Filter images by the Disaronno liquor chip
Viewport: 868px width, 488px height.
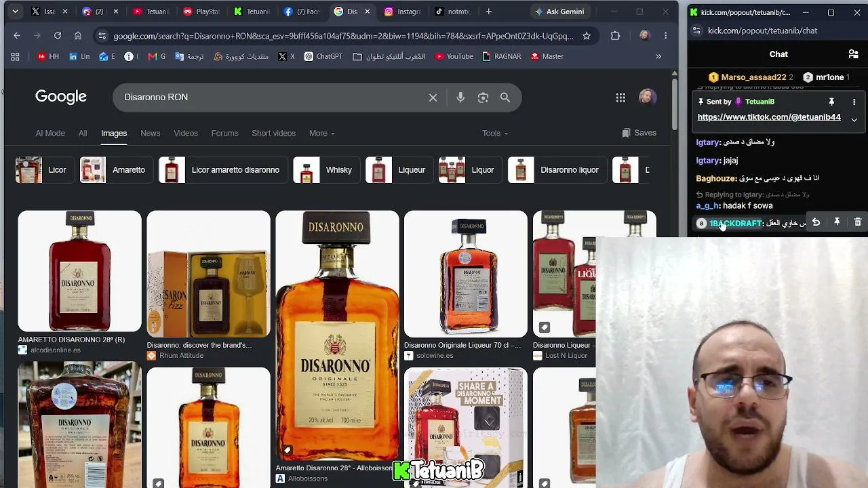click(x=556, y=170)
